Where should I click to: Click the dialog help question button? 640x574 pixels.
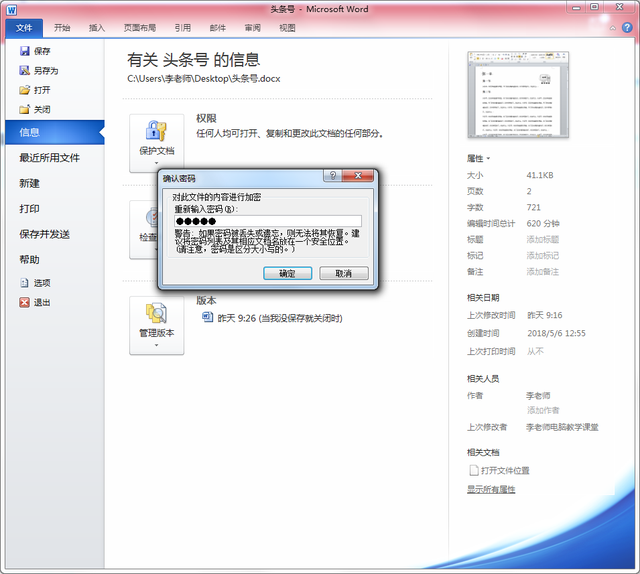click(333, 176)
